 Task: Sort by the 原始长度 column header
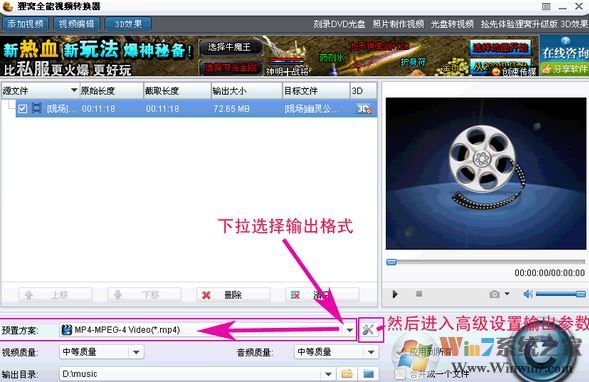112,91
